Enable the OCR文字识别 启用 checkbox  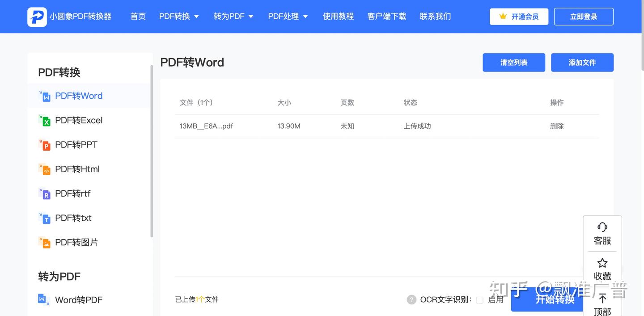click(x=480, y=300)
